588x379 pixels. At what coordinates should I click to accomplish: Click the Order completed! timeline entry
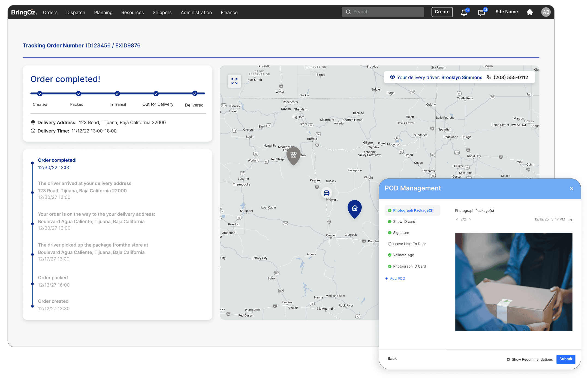pyautogui.click(x=57, y=164)
